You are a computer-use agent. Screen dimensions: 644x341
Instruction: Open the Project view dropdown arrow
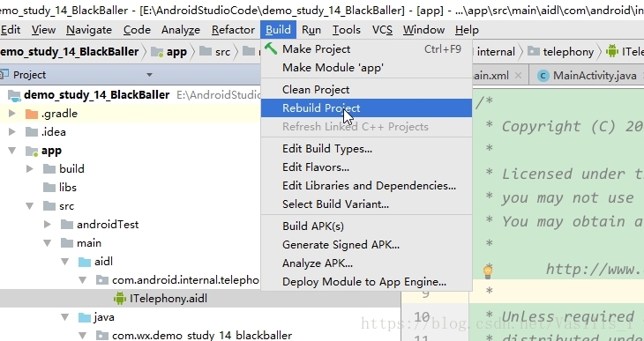tap(149, 75)
